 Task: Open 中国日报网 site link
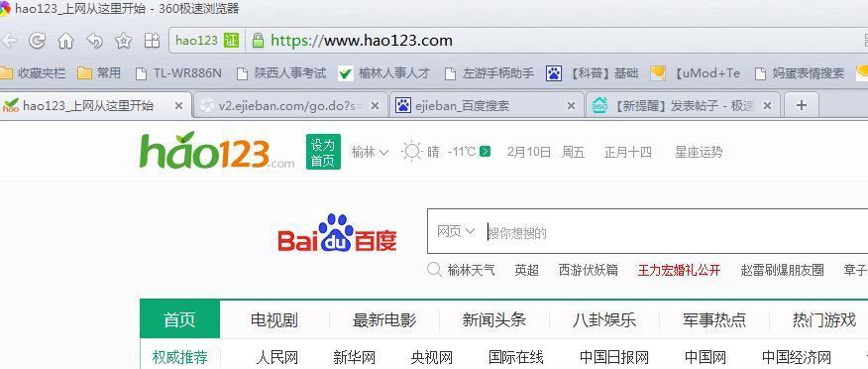pyautogui.click(x=614, y=357)
